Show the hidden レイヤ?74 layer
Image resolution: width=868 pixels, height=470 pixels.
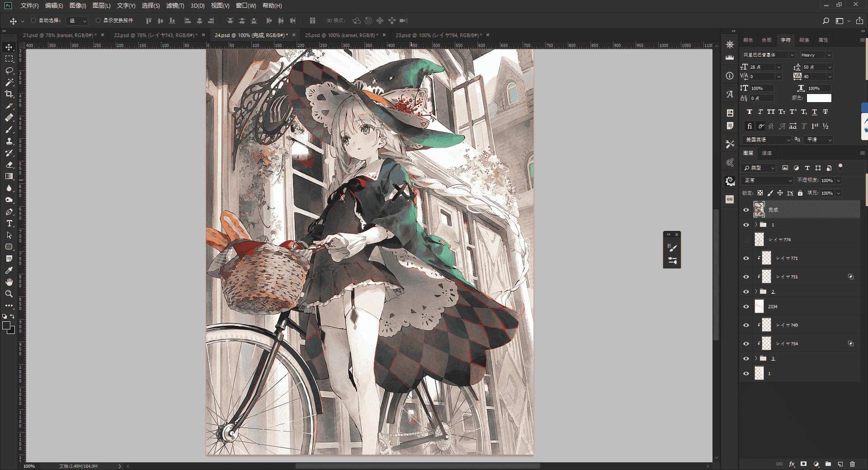746,240
